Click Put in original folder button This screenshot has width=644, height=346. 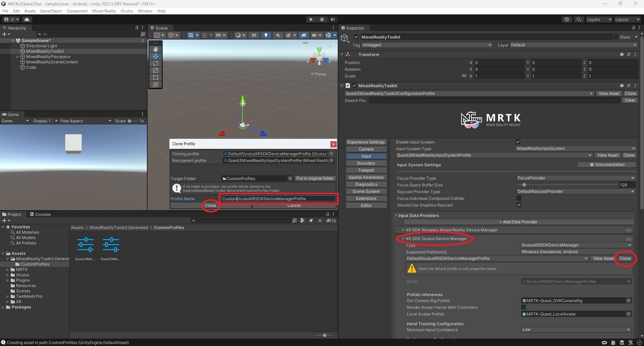(315, 179)
